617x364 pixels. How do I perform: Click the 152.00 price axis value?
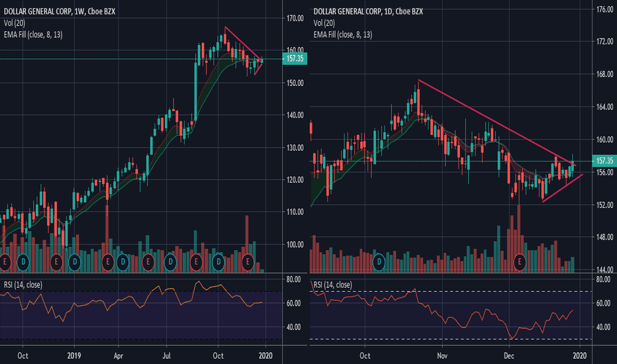pos(604,205)
